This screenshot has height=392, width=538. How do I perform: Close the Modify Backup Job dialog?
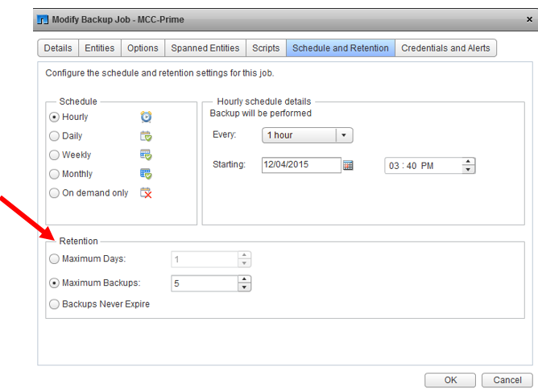pos(529,19)
